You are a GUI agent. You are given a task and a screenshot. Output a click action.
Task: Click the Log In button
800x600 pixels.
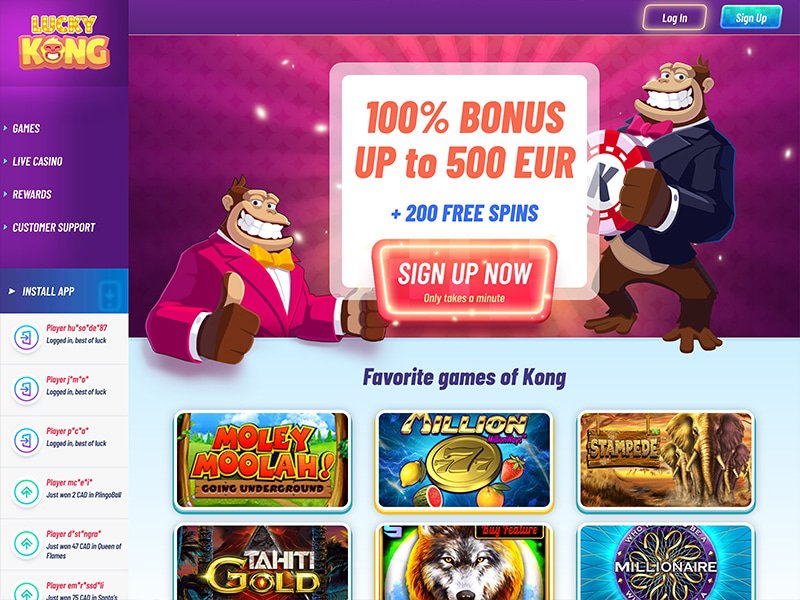click(674, 18)
